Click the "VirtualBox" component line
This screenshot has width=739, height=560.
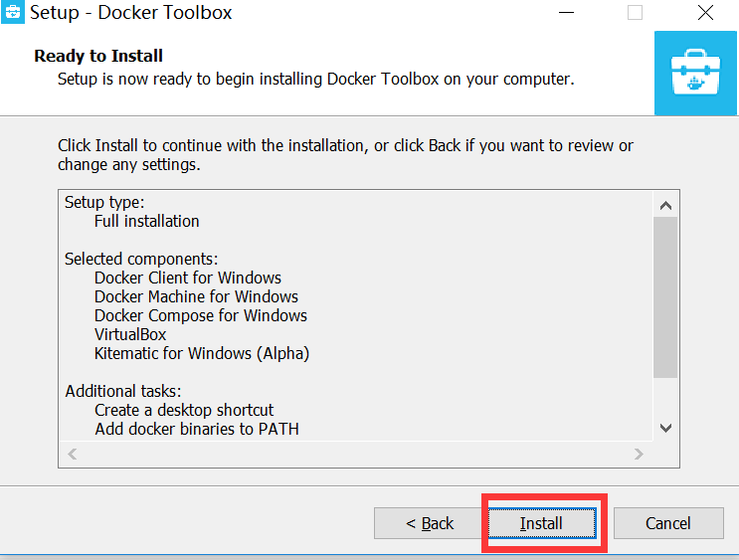click(130, 334)
